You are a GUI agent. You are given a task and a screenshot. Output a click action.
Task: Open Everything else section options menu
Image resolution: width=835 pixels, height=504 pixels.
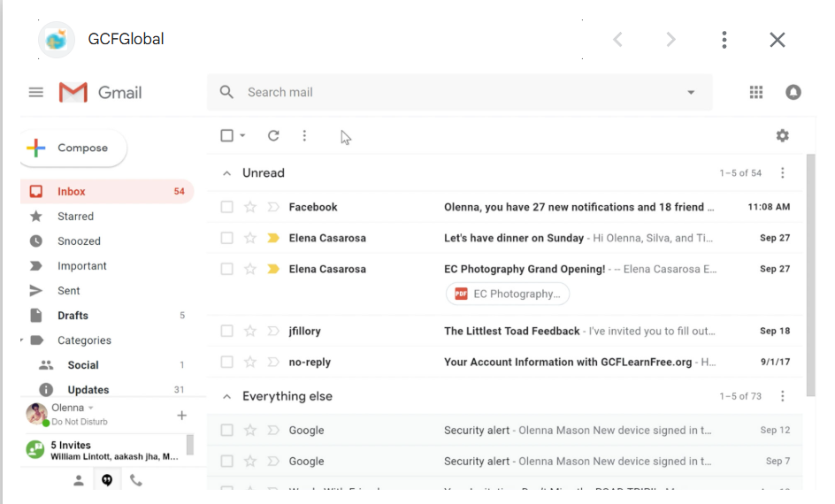(782, 396)
